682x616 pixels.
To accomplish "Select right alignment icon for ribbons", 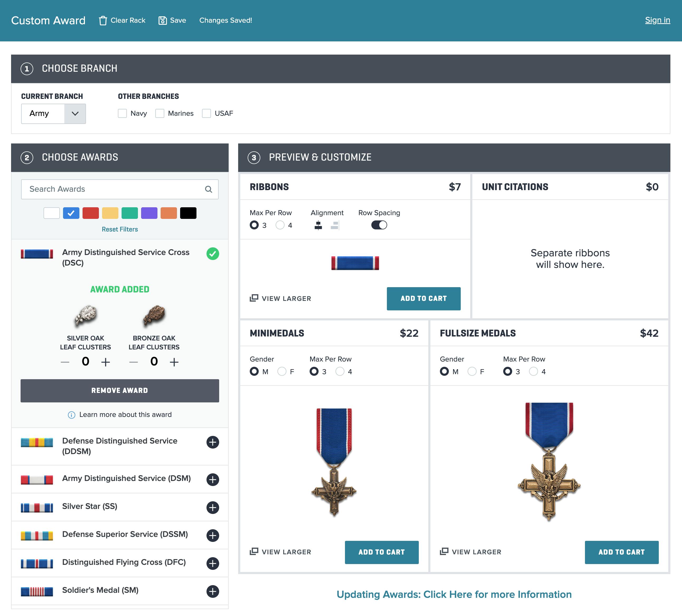I will tap(335, 225).
